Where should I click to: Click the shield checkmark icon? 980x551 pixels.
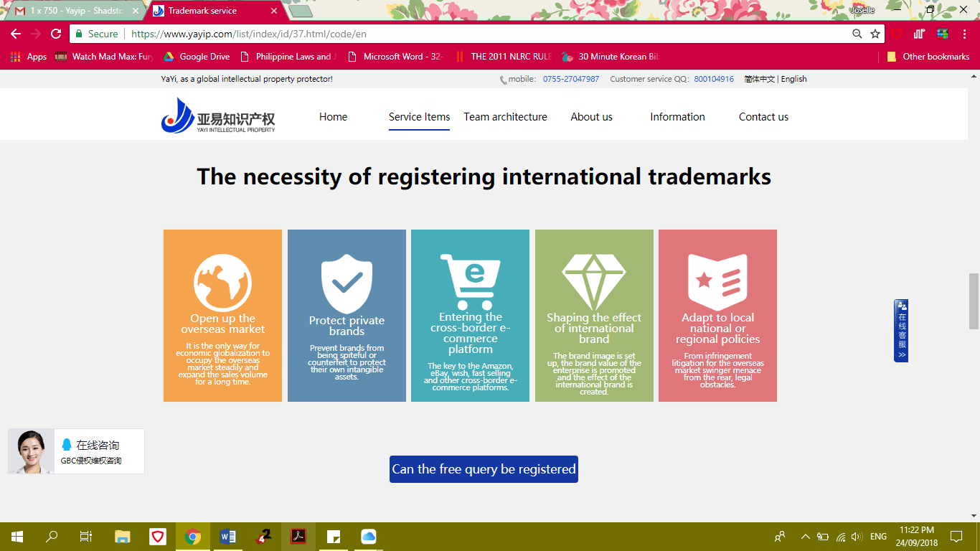pyautogui.click(x=347, y=283)
